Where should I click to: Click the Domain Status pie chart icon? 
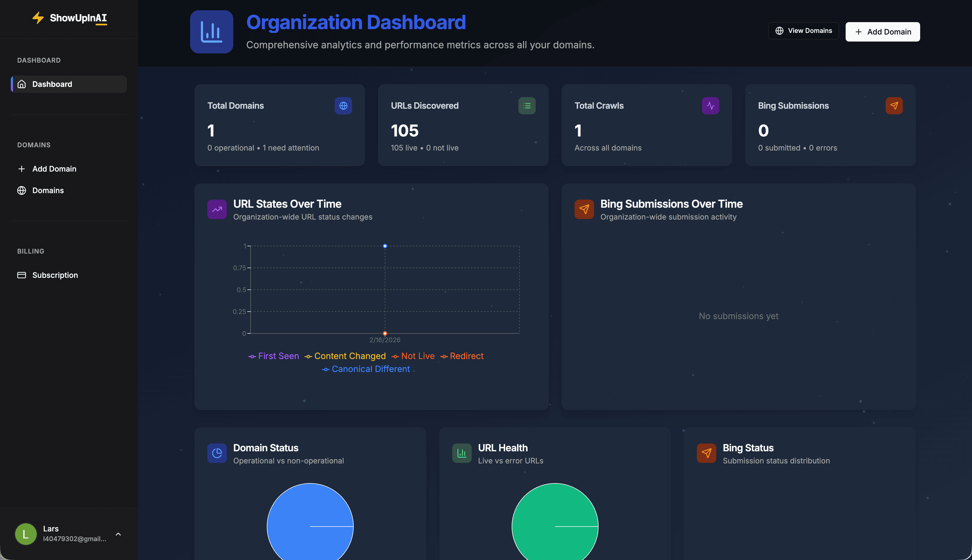tap(217, 453)
